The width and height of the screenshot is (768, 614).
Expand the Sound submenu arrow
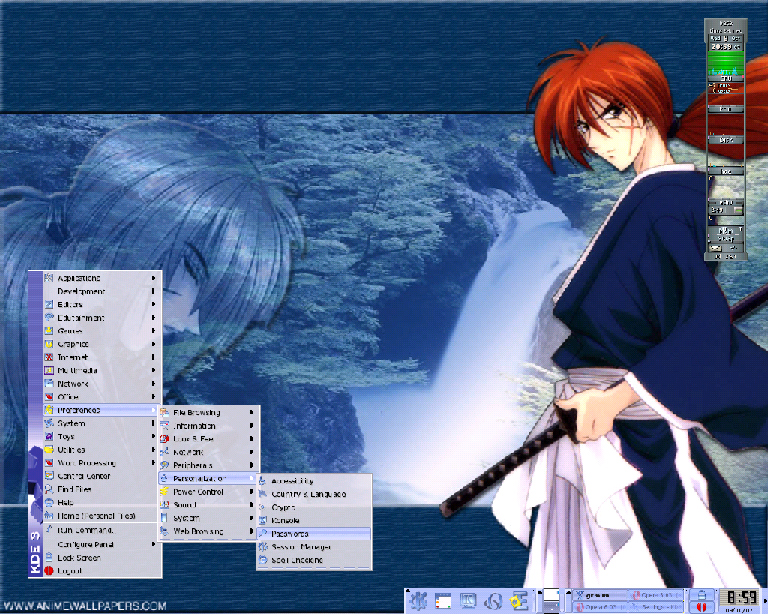(251, 505)
